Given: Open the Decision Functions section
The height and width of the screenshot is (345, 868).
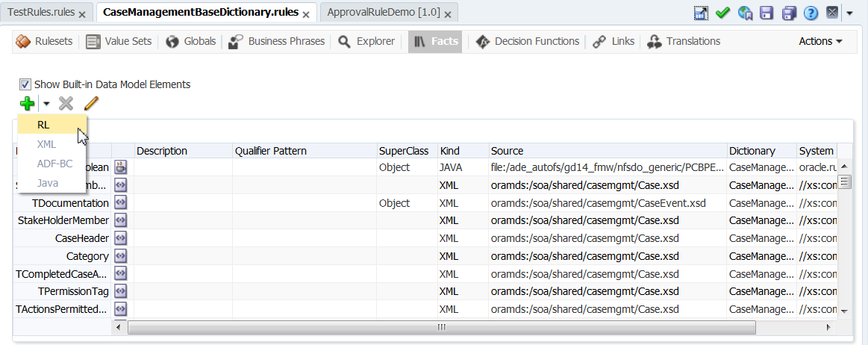Looking at the screenshot, I should [x=528, y=42].
